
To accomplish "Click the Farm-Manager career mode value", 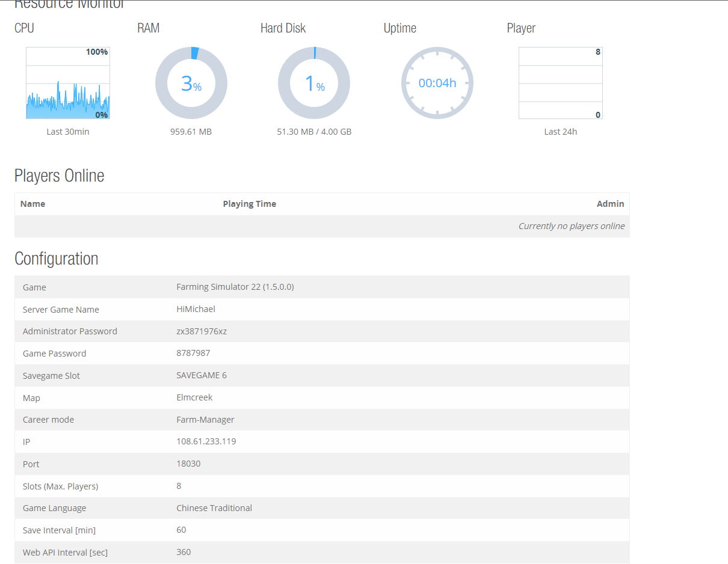I will pos(205,420).
